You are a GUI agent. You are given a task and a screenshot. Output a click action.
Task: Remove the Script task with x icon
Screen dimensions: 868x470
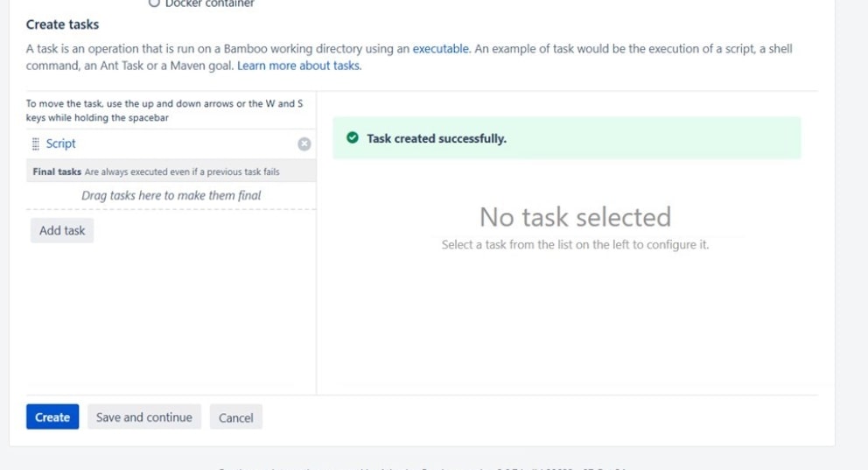[x=304, y=144]
